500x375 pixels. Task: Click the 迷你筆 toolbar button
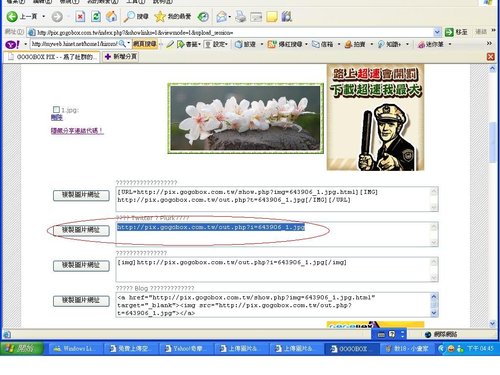click(x=431, y=44)
